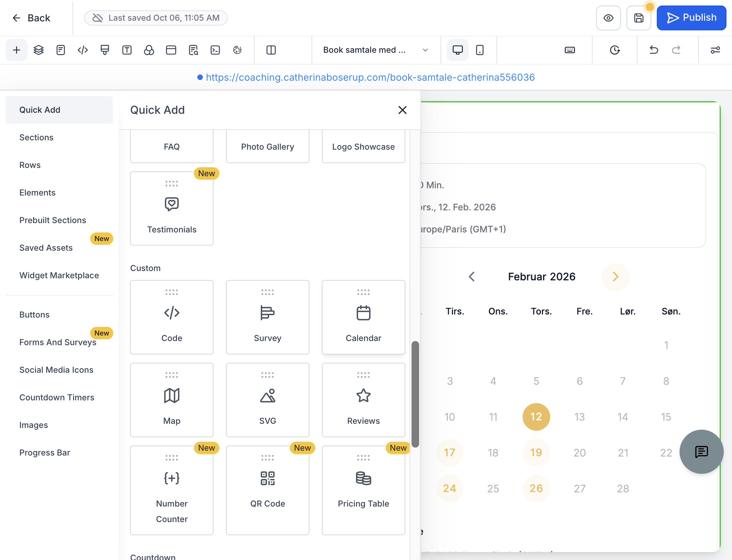Add the Testimonials element
This screenshot has width=732, height=560.
[x=172, y=209]
